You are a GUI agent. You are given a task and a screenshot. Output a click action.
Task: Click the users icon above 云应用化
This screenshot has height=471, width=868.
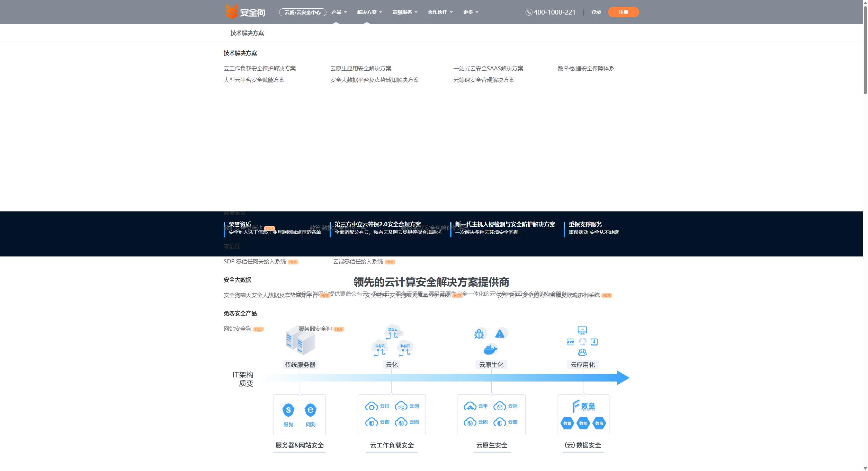pyautogui.click(x=582, y=352)
